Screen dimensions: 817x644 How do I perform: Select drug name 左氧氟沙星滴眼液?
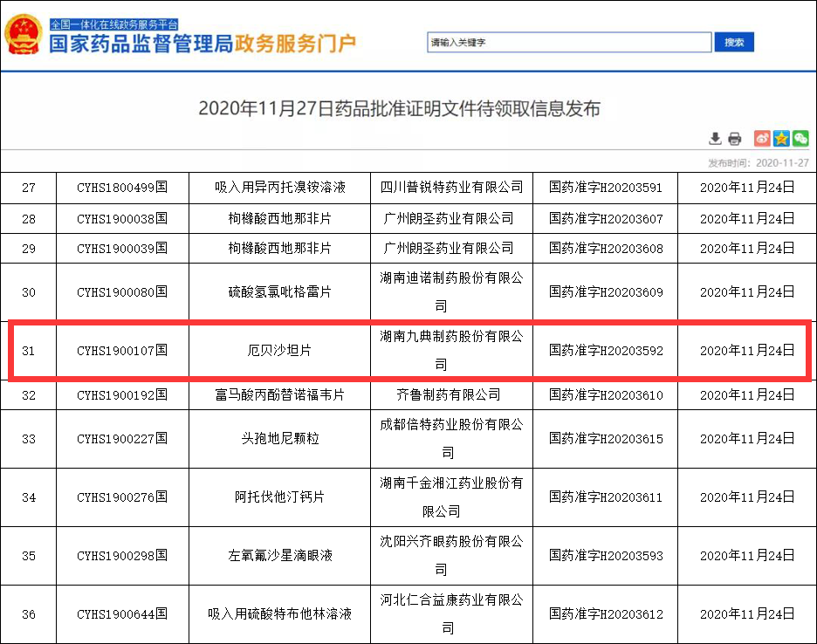[x=280, y=555]
